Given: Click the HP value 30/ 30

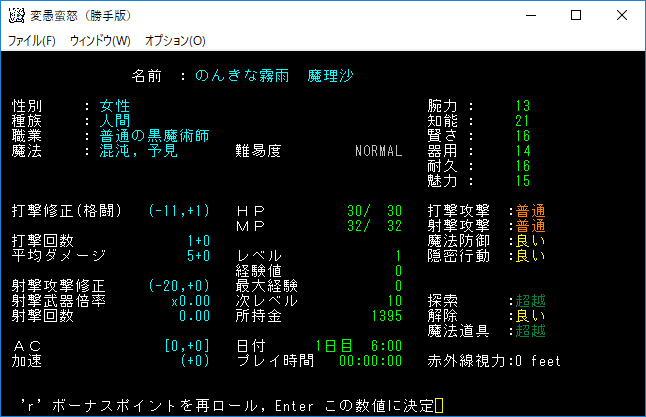Looking at the screenshot, I should (374, 211).
